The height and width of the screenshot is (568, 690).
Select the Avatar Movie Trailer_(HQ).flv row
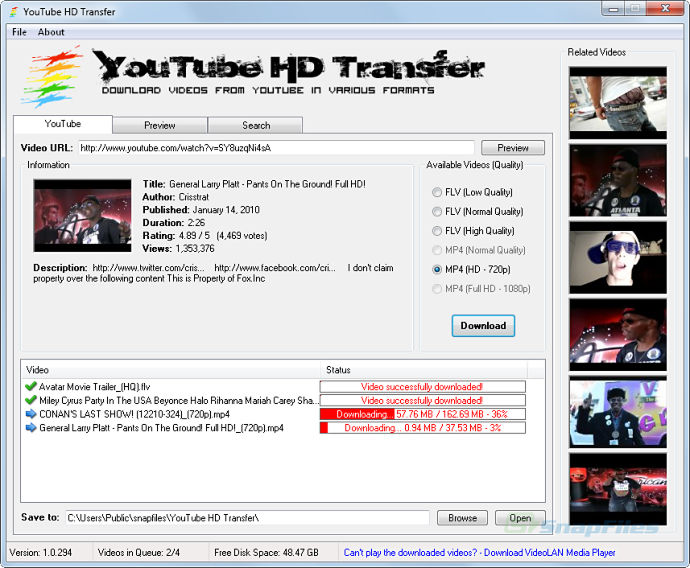coord(275,387)
